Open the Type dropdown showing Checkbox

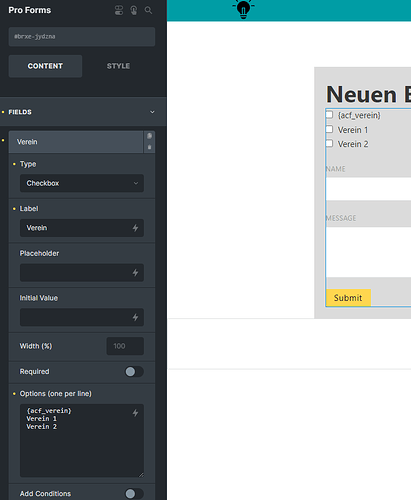pyautogui.click(x=82, y=183)
